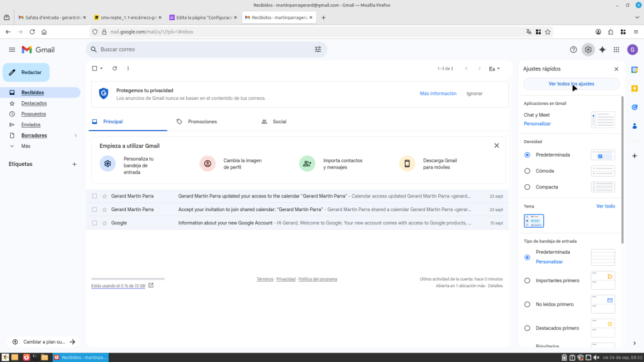Image resolution: width=644 pixels, height=362 pixels.
Task: Refresh the inbox message list
Action: pyautogui.click(x=114, y=69)
